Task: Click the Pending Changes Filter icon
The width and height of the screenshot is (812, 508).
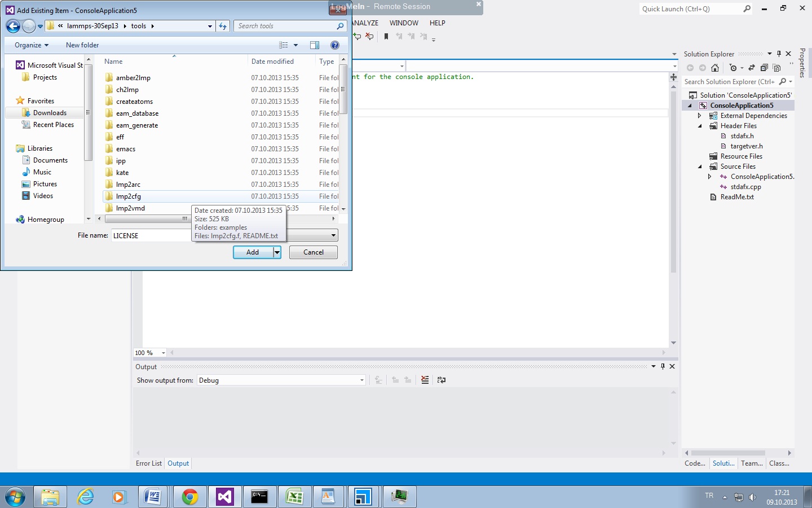Action: (733, 68)
